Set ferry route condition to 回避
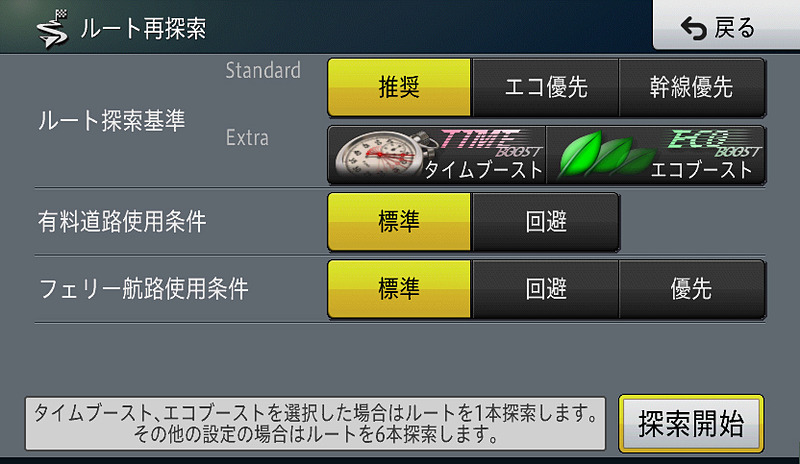This screenshot has width=800, height=464. click(x=545, y=289)
